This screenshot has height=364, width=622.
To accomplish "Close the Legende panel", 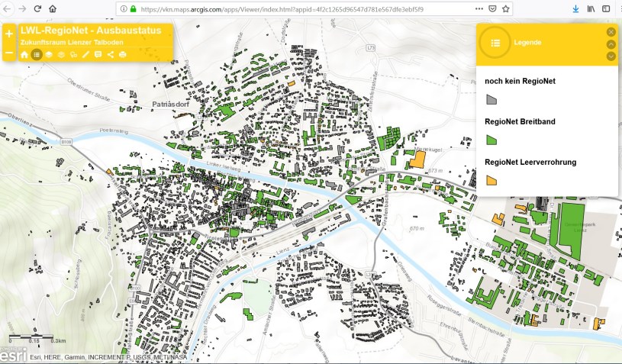I will pos(611,32).
